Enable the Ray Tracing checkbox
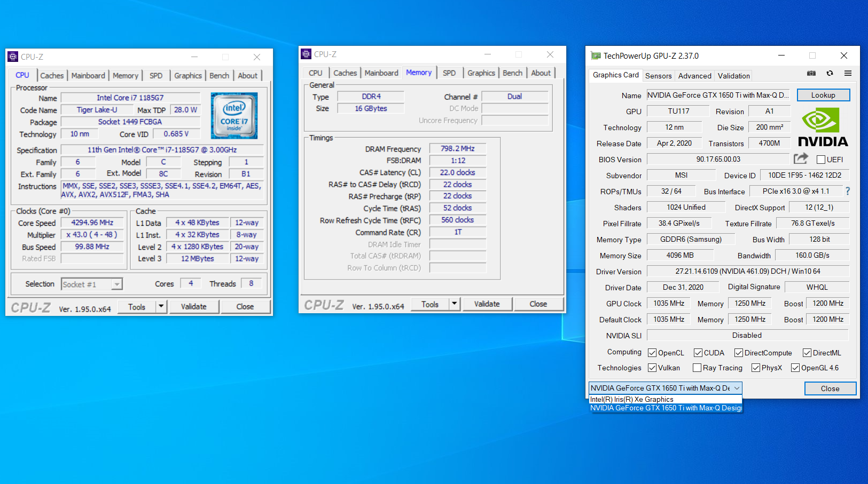 (x=697, y=368)
